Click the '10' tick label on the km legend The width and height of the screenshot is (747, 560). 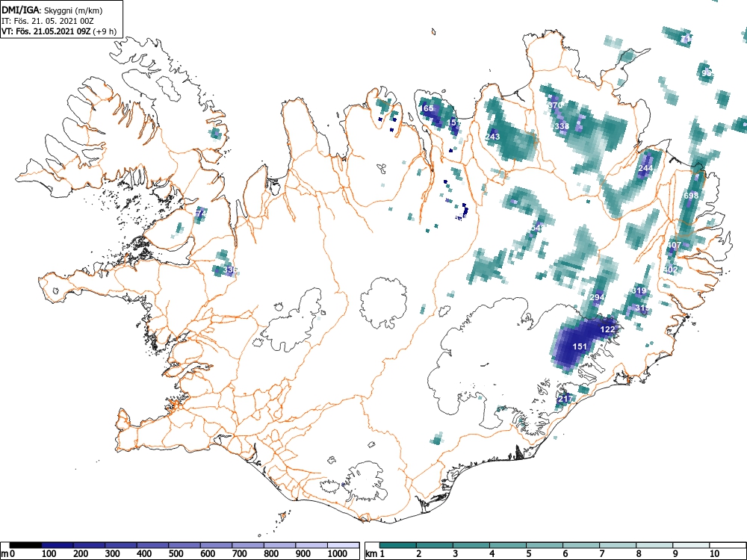click(x=714, y=554)
